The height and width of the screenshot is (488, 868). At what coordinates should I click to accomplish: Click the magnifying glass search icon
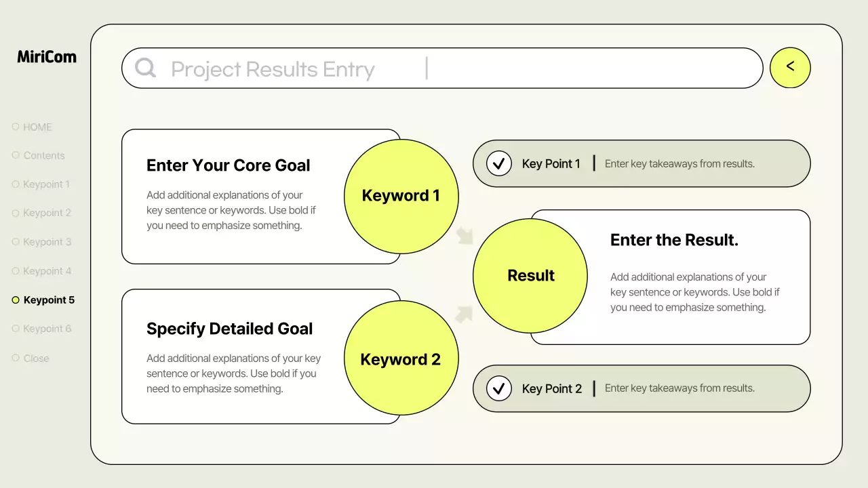point(145,68)
